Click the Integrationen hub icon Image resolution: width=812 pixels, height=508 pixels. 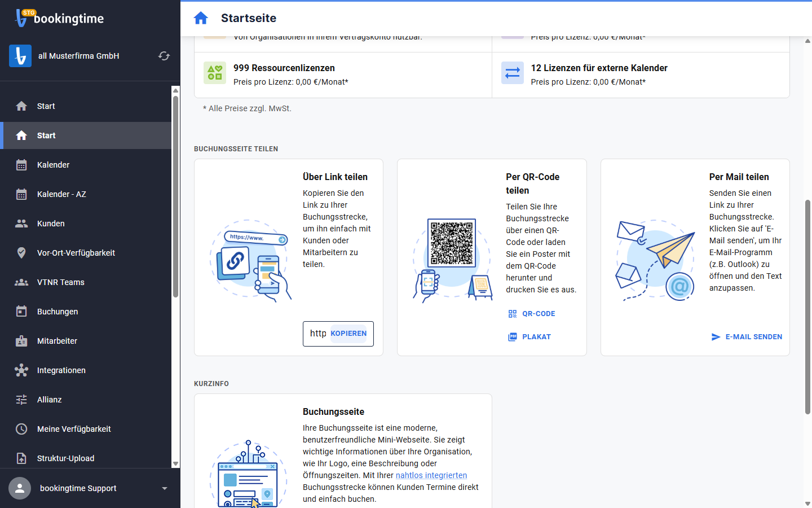pyautogui.click(x=21, y=370)
